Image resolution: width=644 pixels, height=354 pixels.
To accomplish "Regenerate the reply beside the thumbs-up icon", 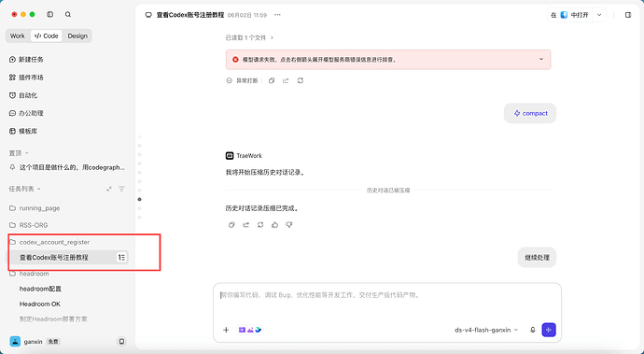I will point(260,225).
